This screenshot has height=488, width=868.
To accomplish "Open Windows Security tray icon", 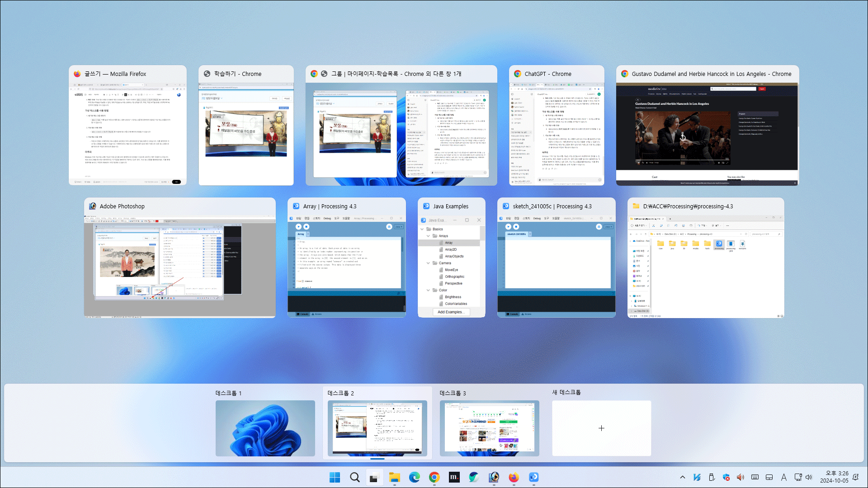I will tap(726, 477).
